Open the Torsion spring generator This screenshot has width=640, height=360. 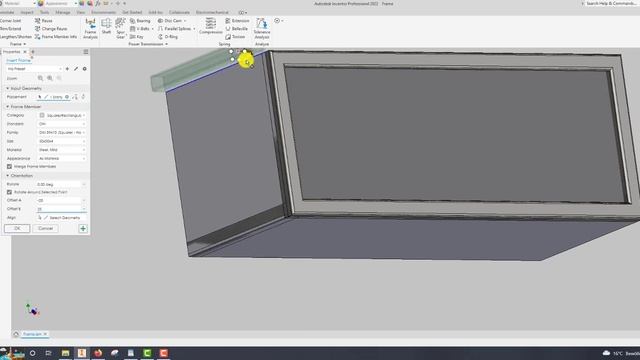coord(235,37)
